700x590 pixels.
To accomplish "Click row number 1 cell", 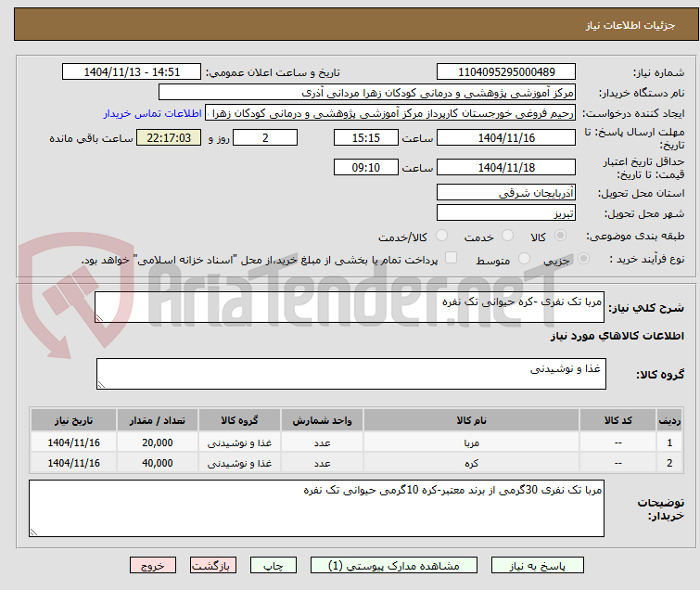I will (x=669, y=442).
